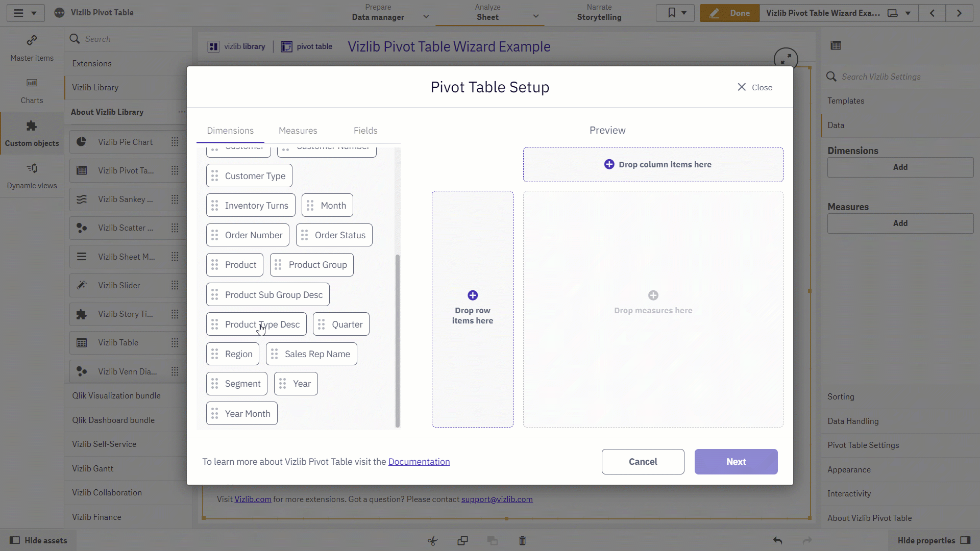The image size is (980, 551).
Task: Select the Charts icon in the assets panel
Action: tap(32, 83)
